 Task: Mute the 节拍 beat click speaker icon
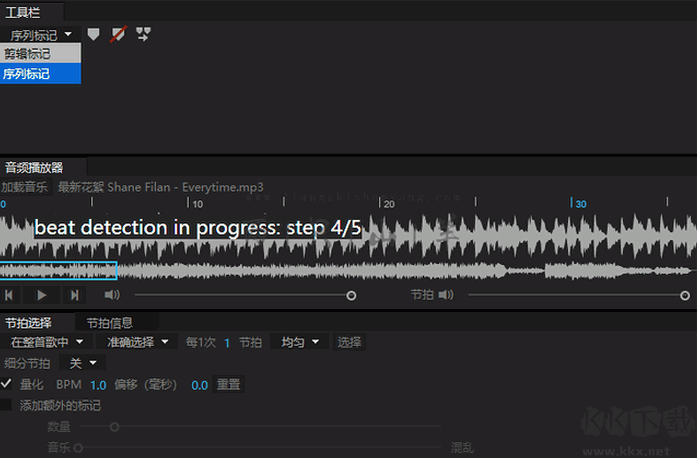pos(446,295)
